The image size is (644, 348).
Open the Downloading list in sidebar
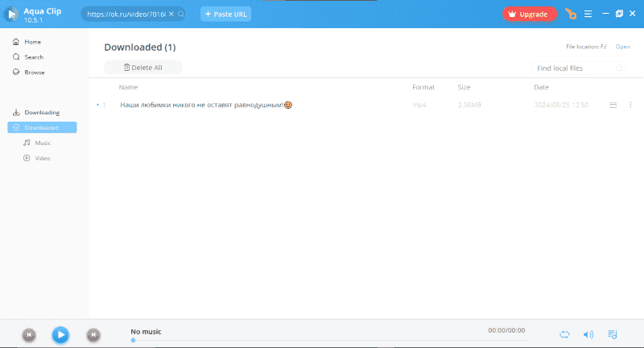coord(41,113)
